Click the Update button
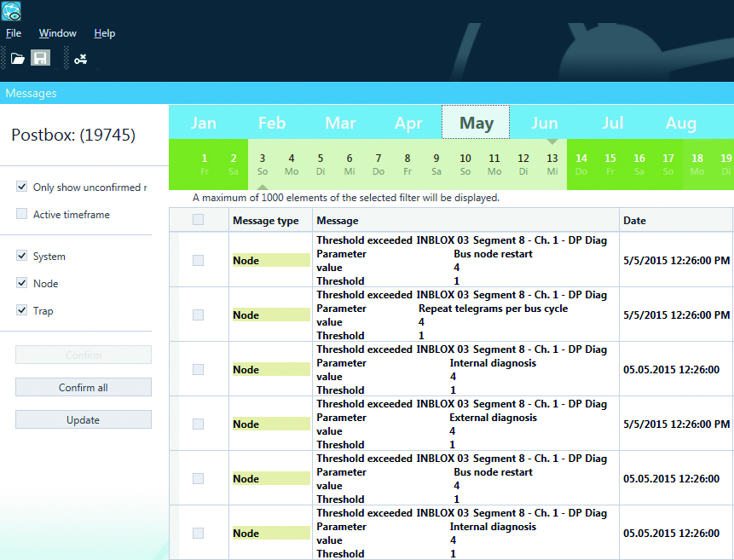This screenshot has height=560, width=734. tap(84, 419)
